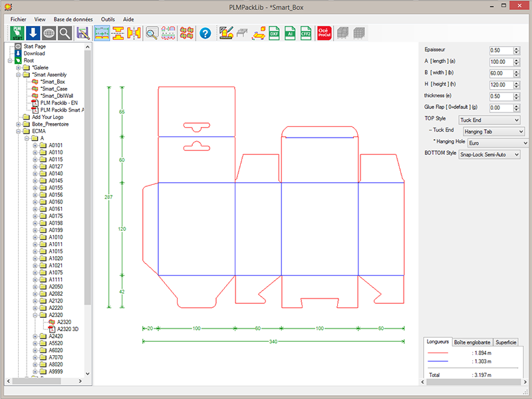
Task: Open the View menu
Action: (40, 19)
